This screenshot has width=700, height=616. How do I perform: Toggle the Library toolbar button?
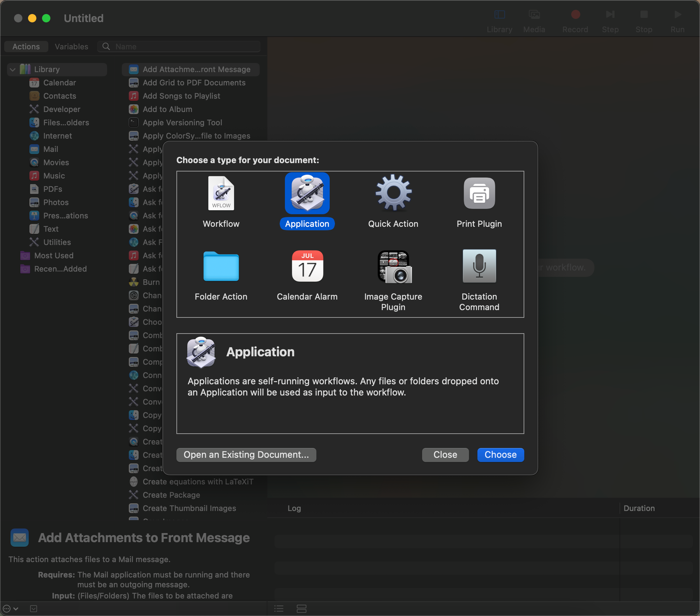tap(499, 20)
